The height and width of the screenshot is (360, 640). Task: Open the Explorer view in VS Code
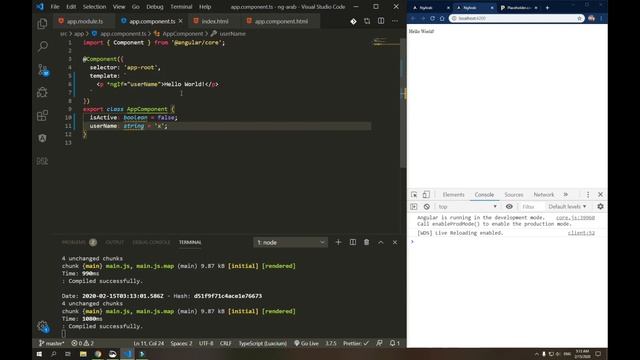[x=42, y=24]
